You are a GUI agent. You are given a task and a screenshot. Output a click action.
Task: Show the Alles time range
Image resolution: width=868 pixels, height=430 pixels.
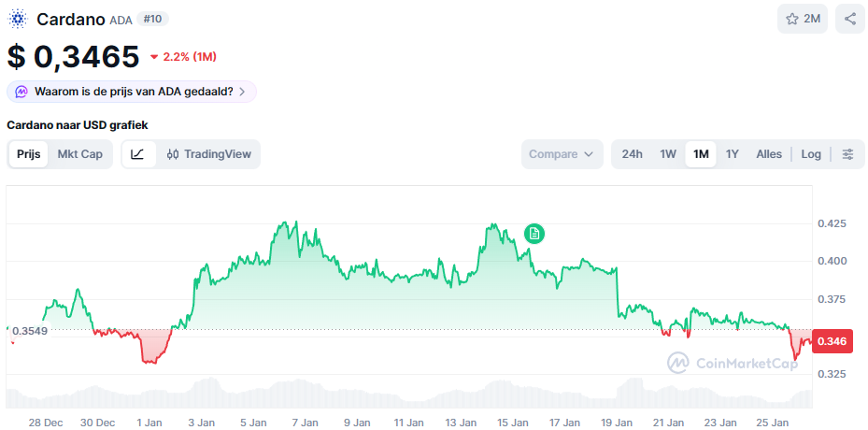click(769, 154)
